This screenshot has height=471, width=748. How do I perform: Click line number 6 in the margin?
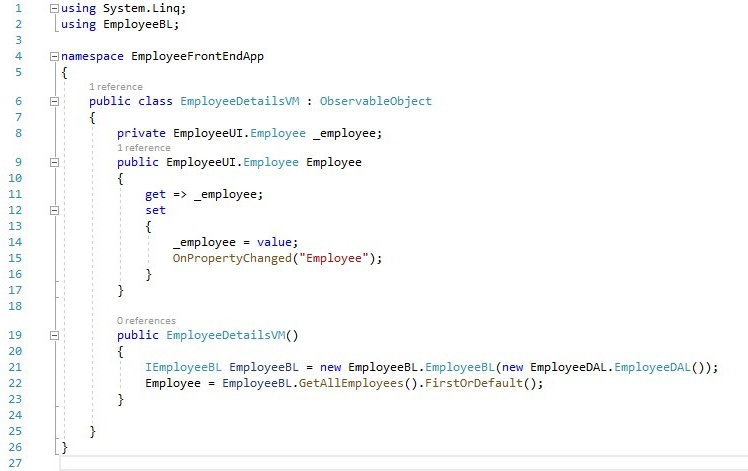(x=19, y=101)
